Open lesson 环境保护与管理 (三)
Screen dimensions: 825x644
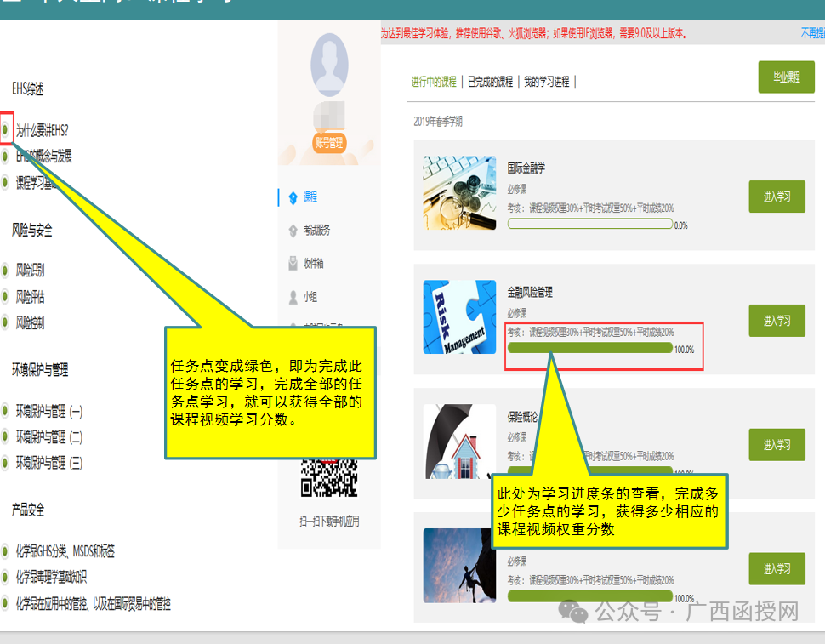click(x=49, y=463)
